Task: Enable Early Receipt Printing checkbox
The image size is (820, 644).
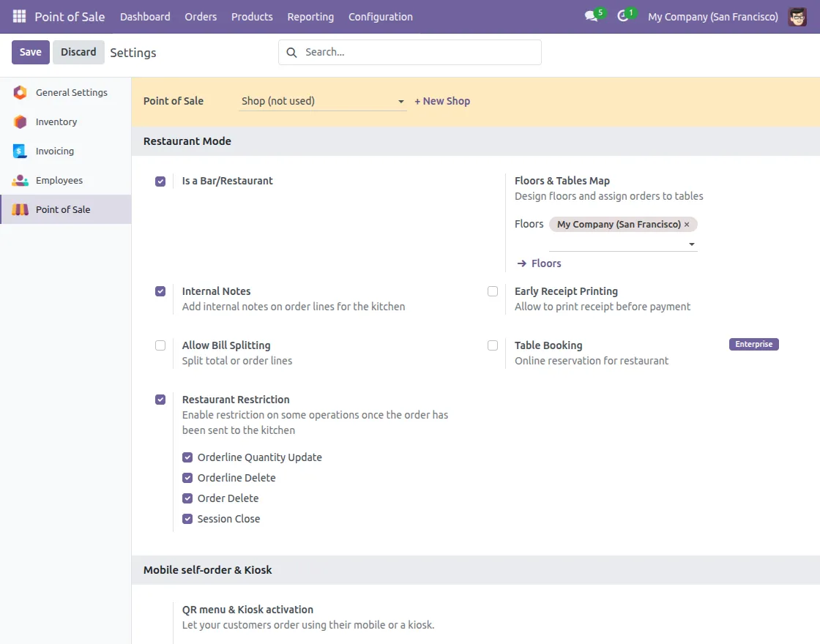Action: tap(493, 291)
